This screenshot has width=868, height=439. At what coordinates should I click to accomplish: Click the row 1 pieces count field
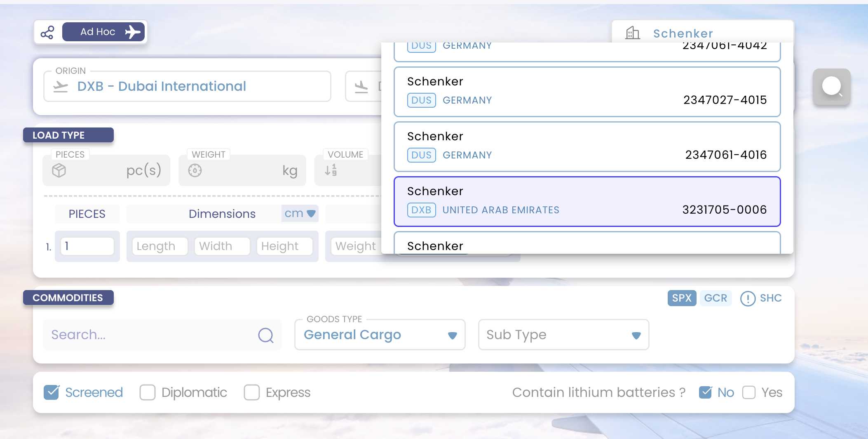click(87, 246)
